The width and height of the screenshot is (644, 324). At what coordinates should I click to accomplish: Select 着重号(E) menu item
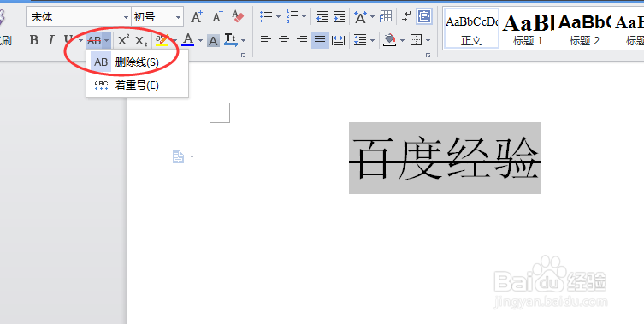pos(137,85)
